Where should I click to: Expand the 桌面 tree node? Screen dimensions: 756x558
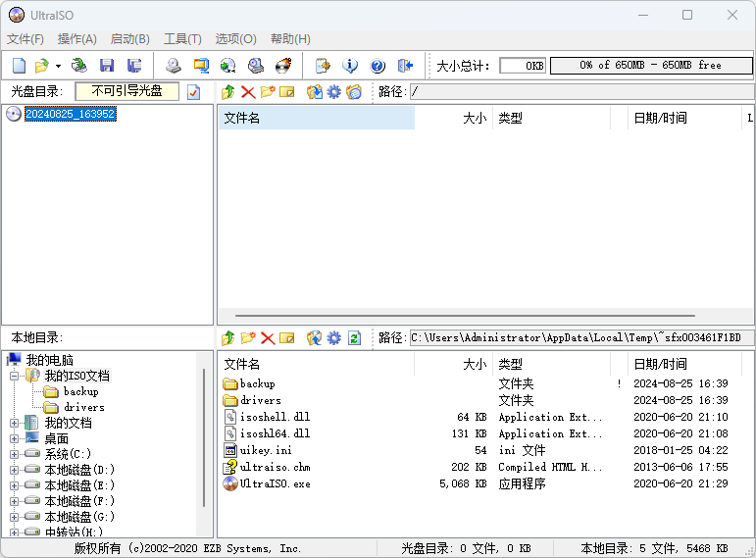[15, 439]
